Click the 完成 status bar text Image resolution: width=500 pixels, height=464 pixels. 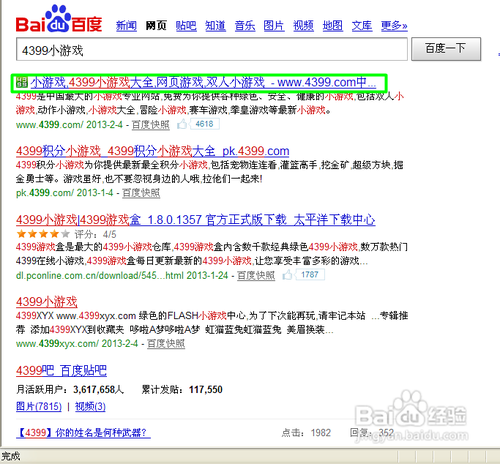click(11, 456)
